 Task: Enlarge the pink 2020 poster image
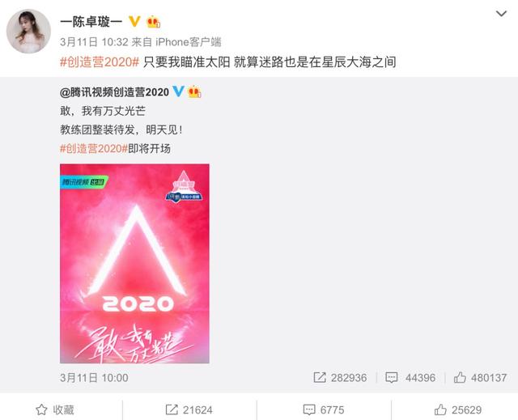(x=134, y=264)
